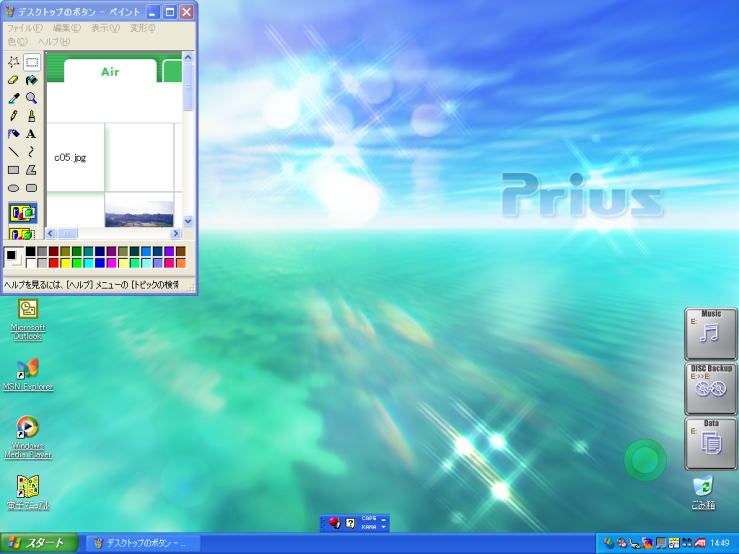Click the right arrow of Paint's horizontal scrollbar
Viewport: 739px width, 554px height.
175,233
